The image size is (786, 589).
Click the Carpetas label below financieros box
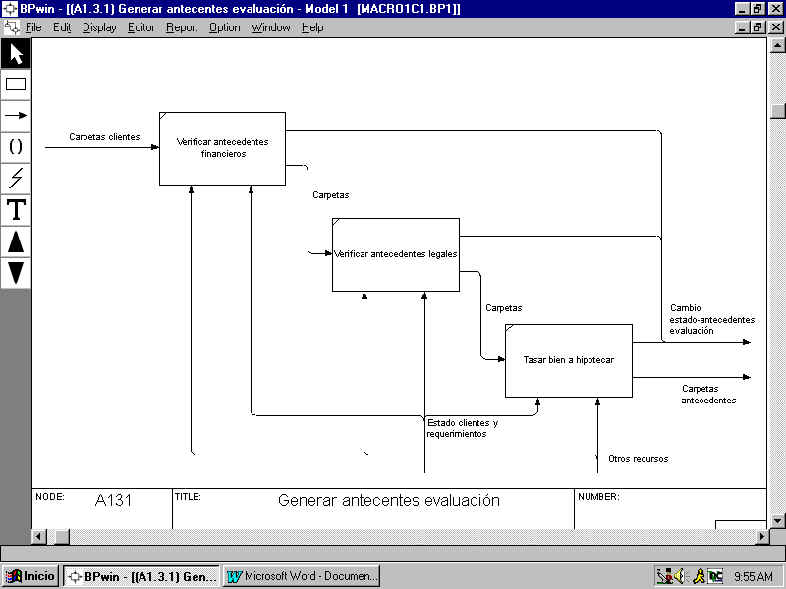tap(331, 194)
